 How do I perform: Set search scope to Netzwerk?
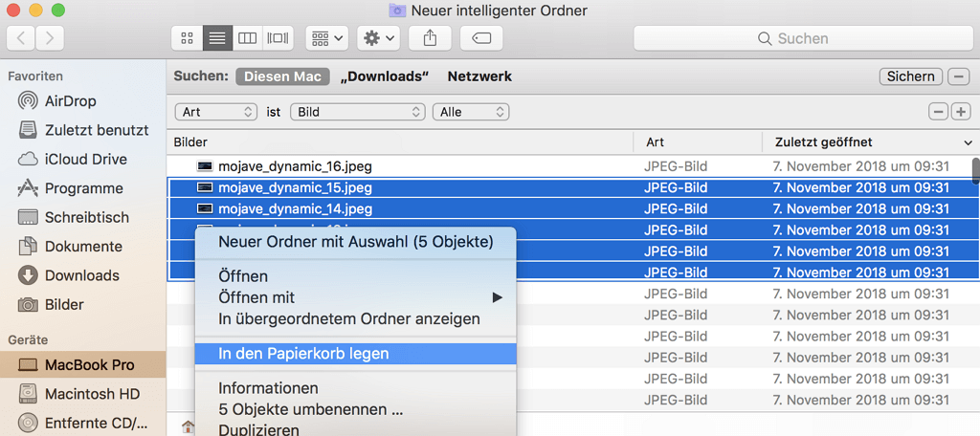click(x=479, y=76)
